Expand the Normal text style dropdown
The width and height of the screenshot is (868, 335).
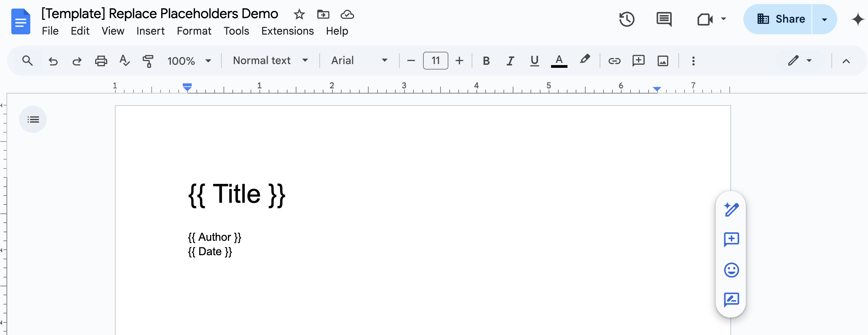(270, 61)
